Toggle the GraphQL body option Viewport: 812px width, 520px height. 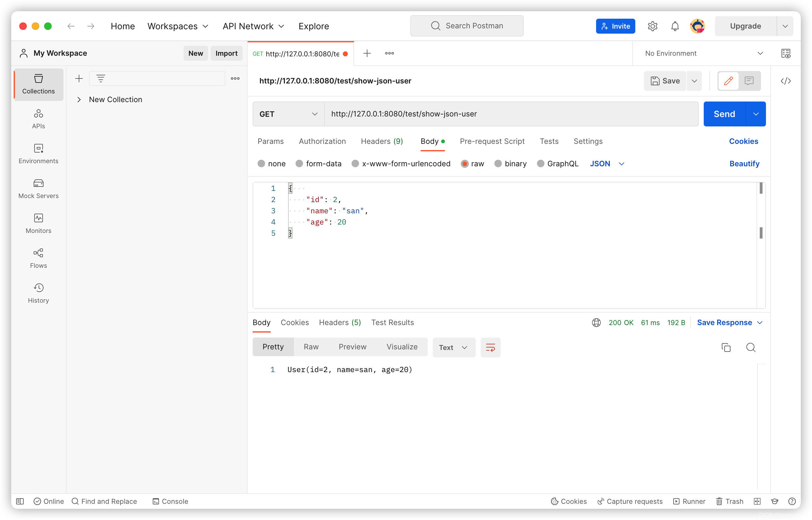point(540,163)
